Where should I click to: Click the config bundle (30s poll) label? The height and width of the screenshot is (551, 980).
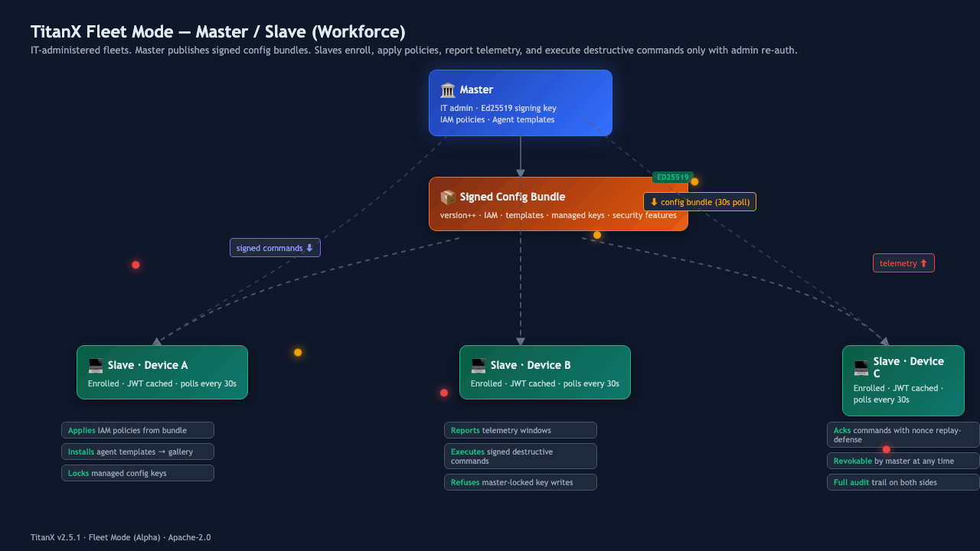click(700, 202)
